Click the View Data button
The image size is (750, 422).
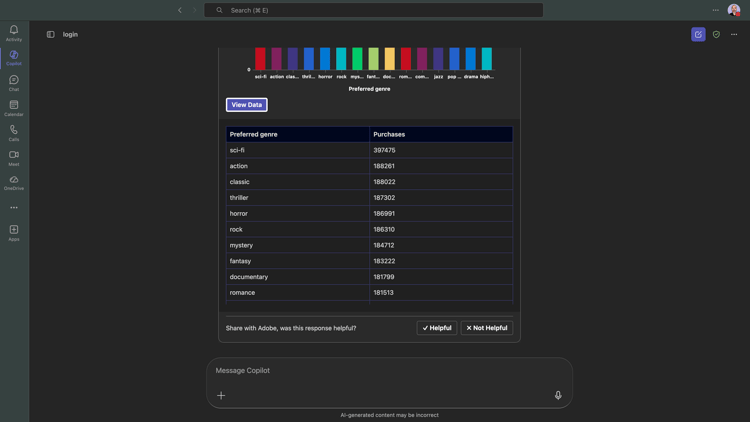[247, 105]
